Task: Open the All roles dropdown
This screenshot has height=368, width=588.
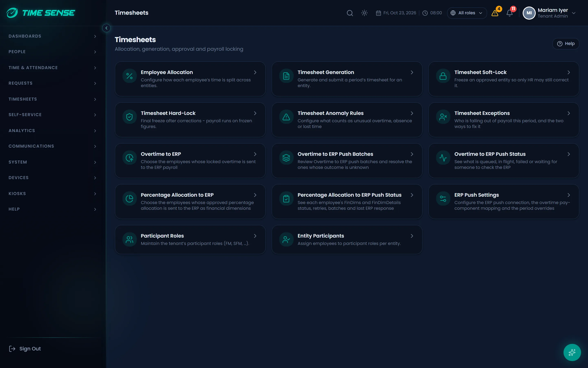Action: pos(467,13)
